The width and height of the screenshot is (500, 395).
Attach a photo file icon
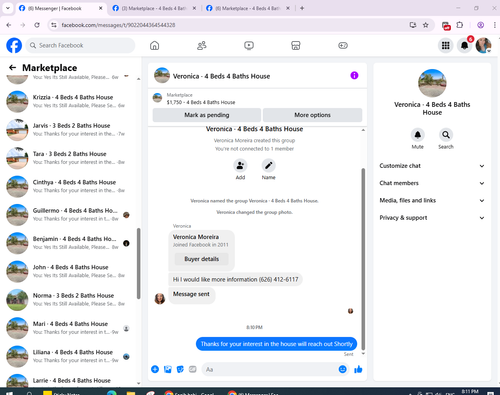(168, 369)
